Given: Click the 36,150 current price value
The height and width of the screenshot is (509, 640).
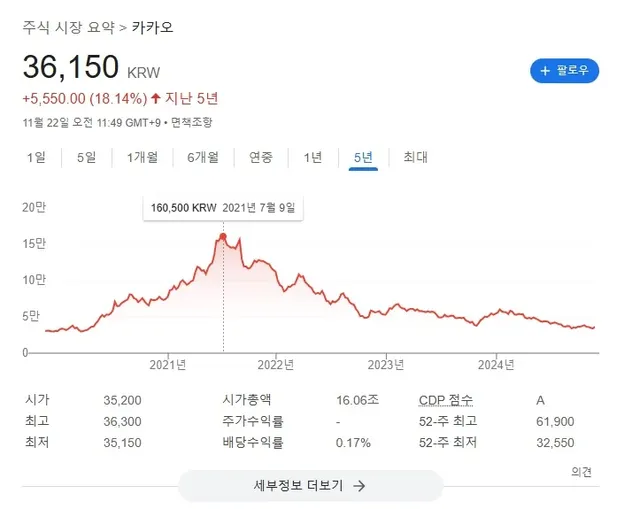Looking at the screenshot, I should [x=70, y=69].
